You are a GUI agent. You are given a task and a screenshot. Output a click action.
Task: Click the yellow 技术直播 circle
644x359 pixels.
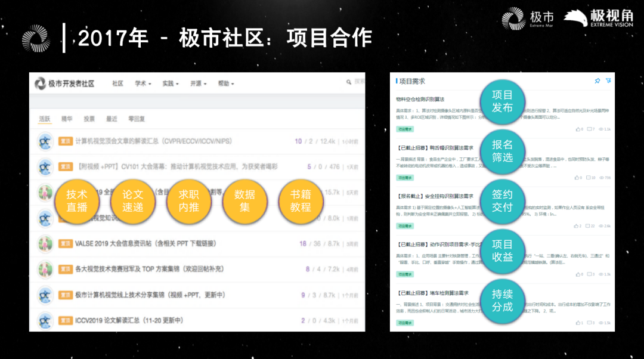click(x=77, y=202)
